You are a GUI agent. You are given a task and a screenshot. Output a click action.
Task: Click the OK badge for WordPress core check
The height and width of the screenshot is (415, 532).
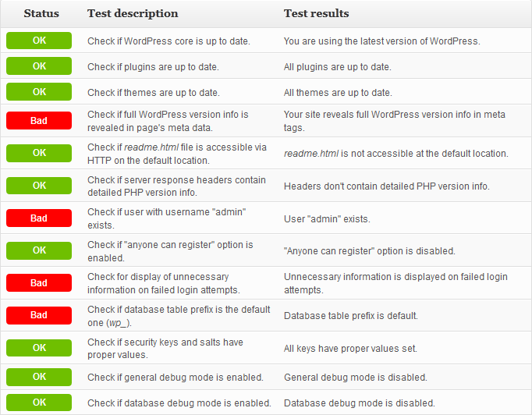[39, 41]
